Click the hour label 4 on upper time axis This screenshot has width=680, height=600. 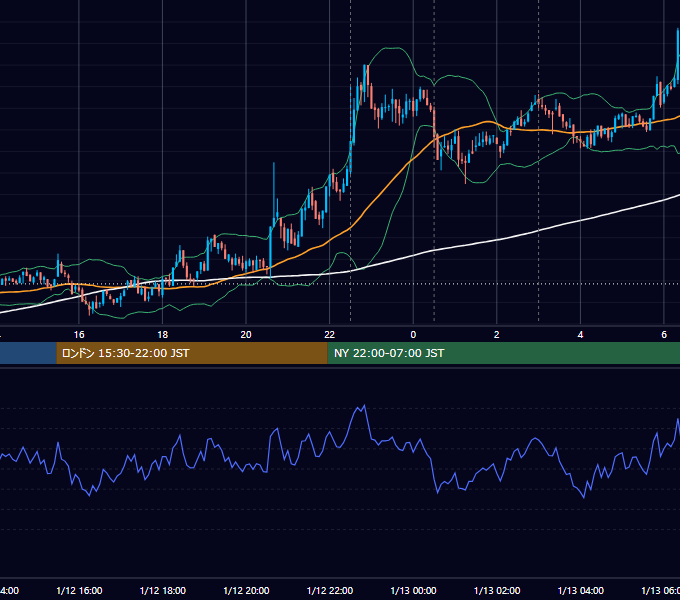pyautogui.click(x=580, y=335)
